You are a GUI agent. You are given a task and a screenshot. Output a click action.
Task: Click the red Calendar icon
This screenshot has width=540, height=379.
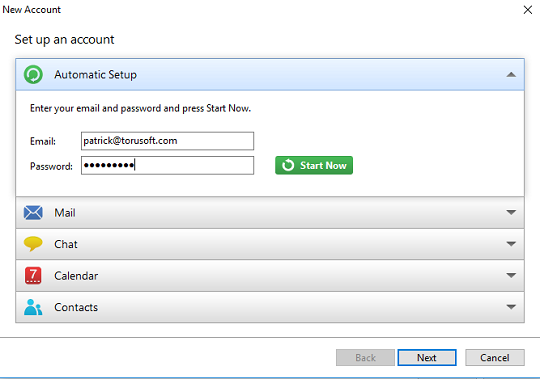(x=33, y=275)
